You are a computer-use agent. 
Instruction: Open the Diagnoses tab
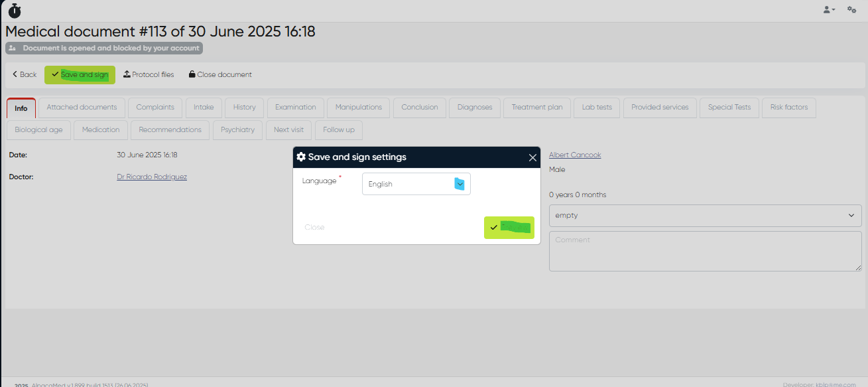click(475, 108)
